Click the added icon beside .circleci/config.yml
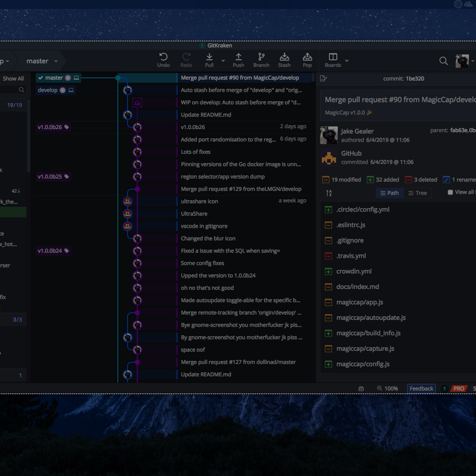The image size is (476, 476). point(328,210)
